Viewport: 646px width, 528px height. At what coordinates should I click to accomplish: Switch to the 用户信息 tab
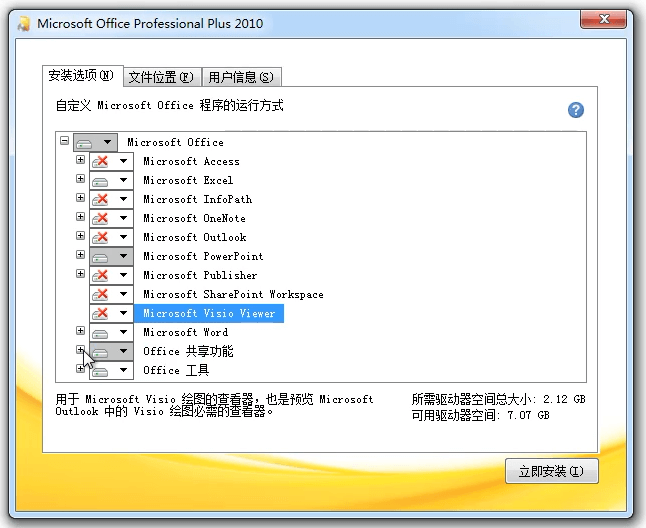click(x=241, y=77)
